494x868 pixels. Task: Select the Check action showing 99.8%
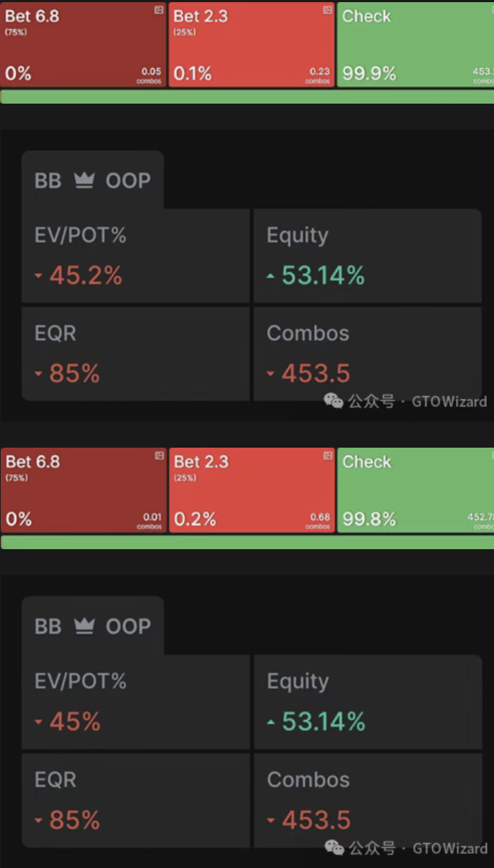tap(415, 489)
